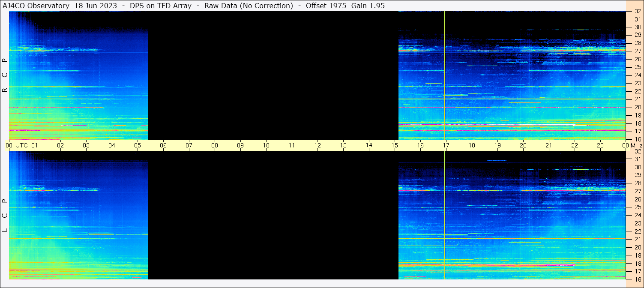The width and height of the screenshot is (644, 288).
Task: Click 20 MHz label on RCP frequency scale
Action: (637, 107)
